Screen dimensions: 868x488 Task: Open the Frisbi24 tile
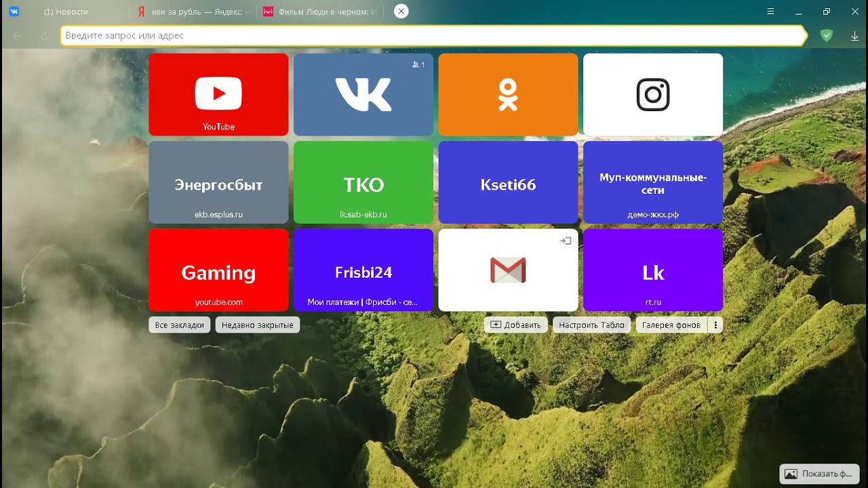[x=363, y=270]
